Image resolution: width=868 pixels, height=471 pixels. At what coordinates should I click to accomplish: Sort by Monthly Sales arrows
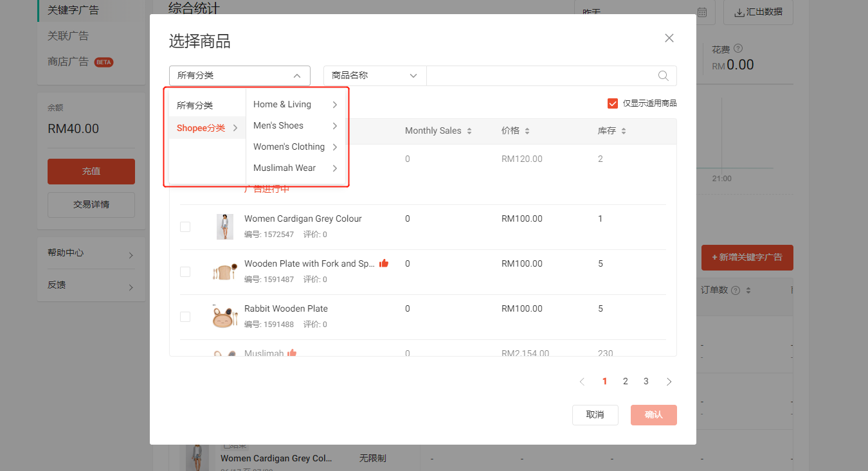pos(469,131)
